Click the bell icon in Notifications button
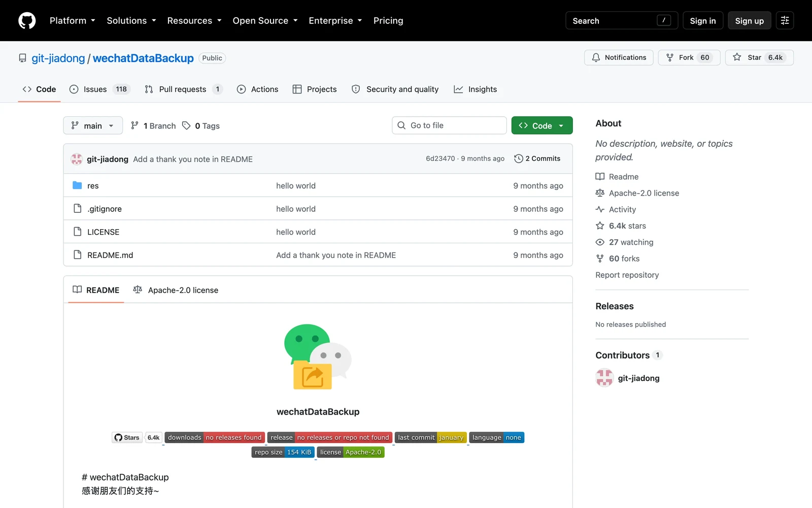 tap(596, 57)
